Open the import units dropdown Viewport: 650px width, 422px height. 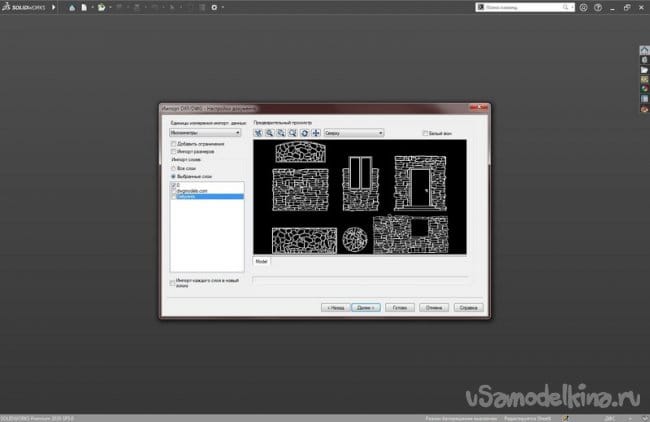tap(205, 132)
